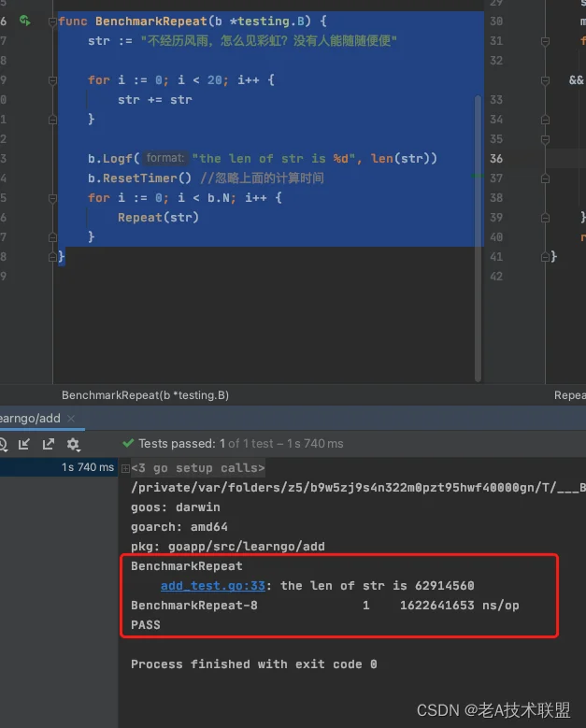Select BenchmarkRepeat(b *testing.B) breadcrumb
The width and height of the screenshot is (586, 728).
pyautogui.click(x=146, y=395)
